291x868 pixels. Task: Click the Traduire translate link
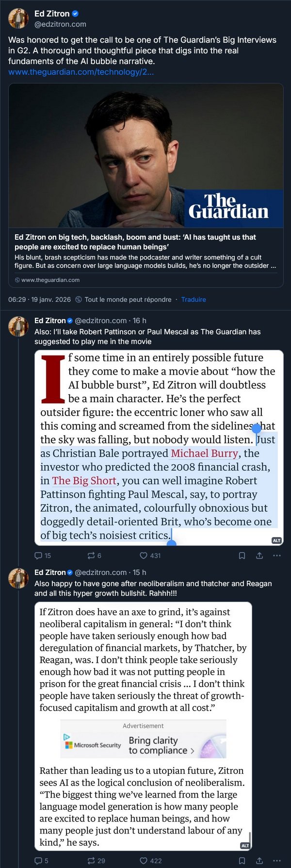point(194,299)
